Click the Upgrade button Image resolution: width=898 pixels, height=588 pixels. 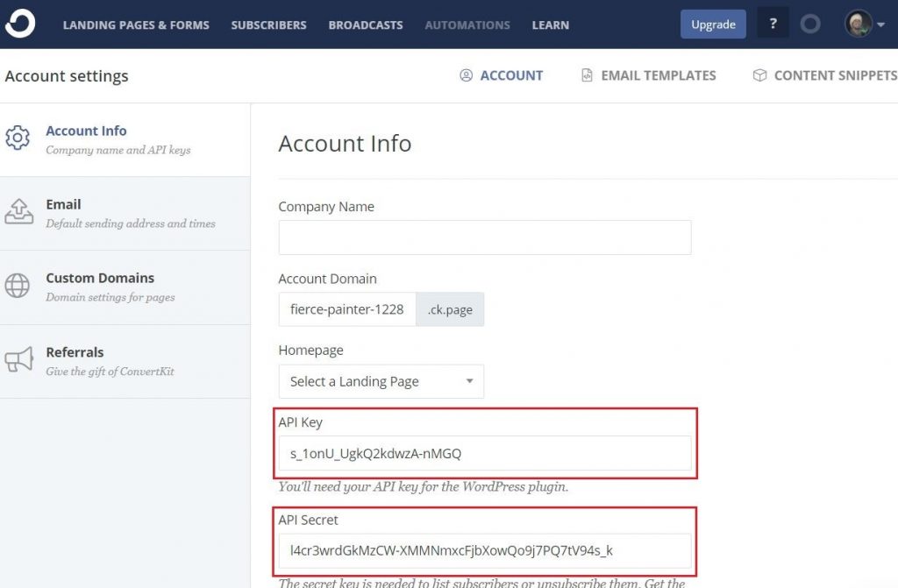713,24
